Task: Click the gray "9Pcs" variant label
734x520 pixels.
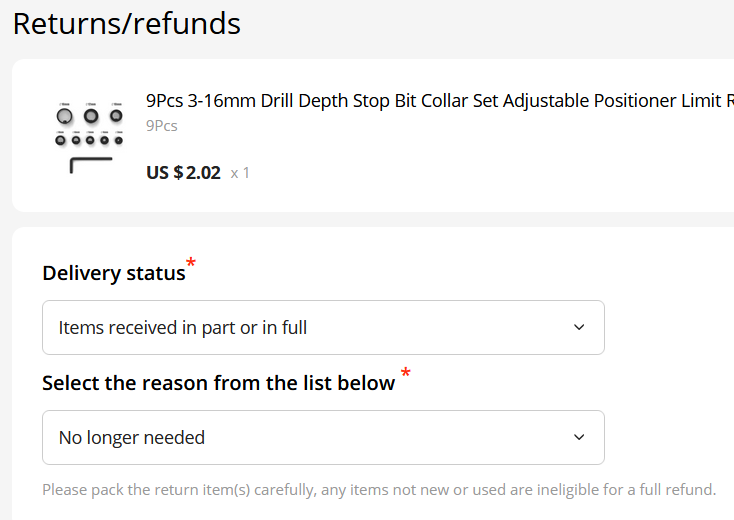Action: coord(162,126)
